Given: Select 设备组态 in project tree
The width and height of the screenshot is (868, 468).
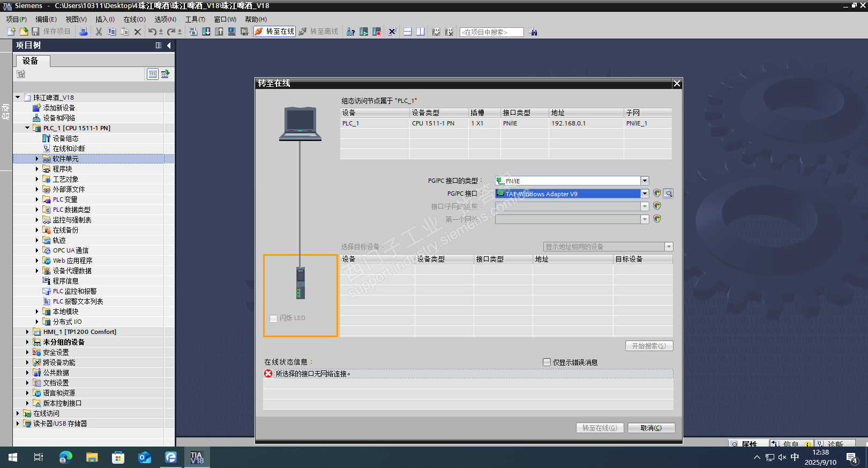Looking at the screenshot, I should (x=65, y=138).
